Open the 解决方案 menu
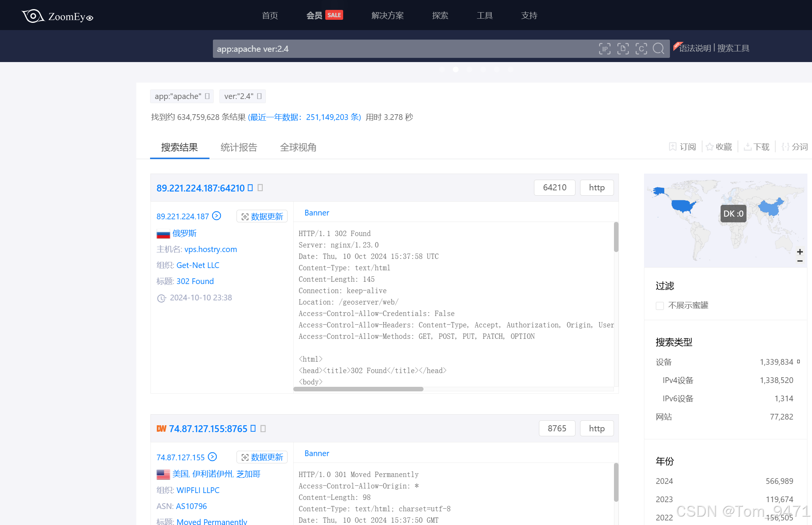 [387, 16]
